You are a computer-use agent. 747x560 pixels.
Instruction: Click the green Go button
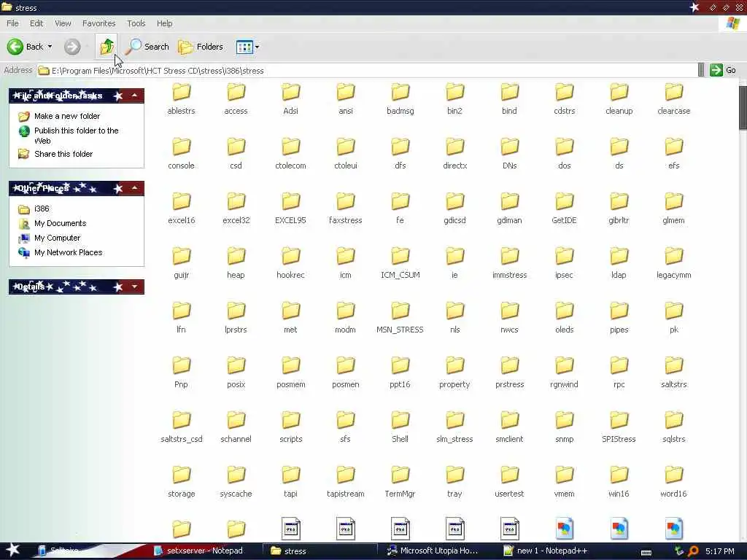point(723,71)
